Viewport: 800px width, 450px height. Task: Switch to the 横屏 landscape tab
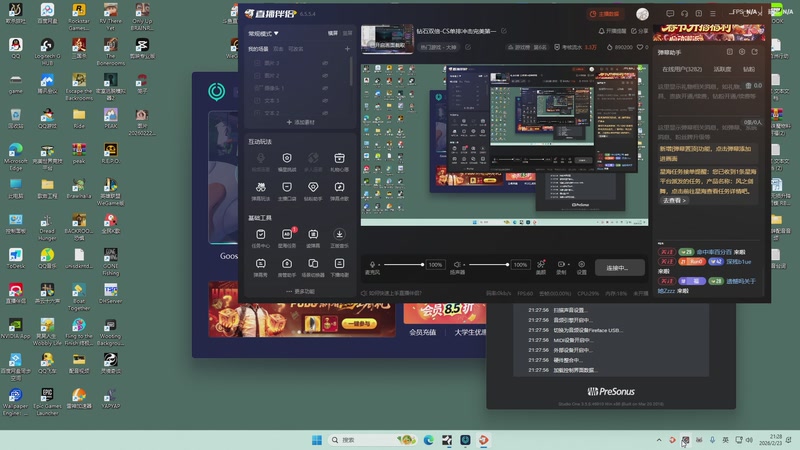[x=333, y=33]
